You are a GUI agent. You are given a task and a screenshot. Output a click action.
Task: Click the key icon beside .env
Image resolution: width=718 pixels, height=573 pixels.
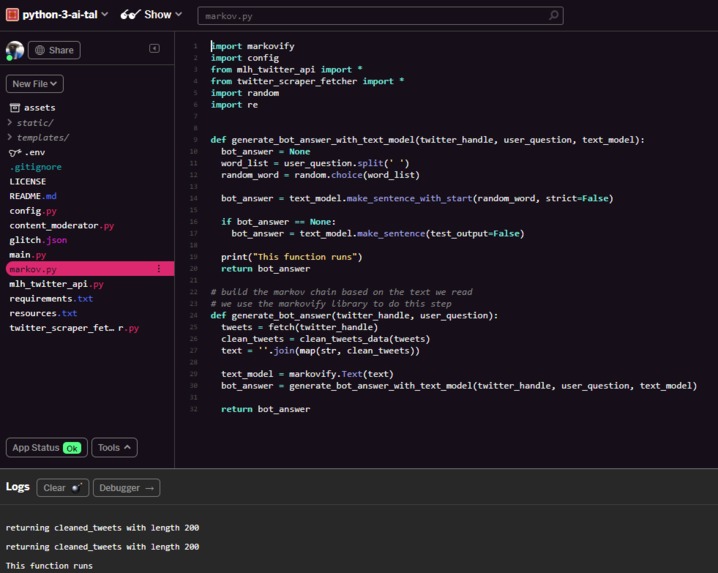tap(15, 153)
